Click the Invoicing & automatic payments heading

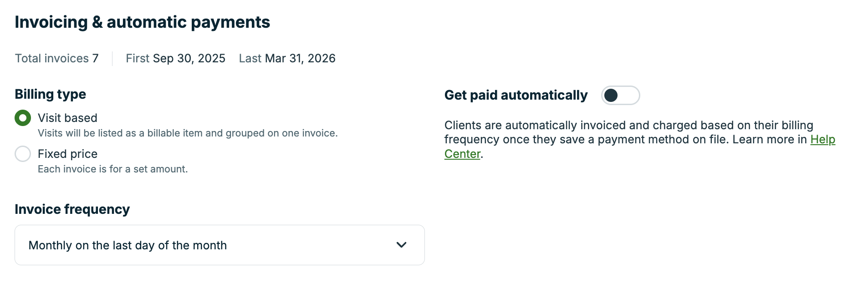click(x=142, y=22)
